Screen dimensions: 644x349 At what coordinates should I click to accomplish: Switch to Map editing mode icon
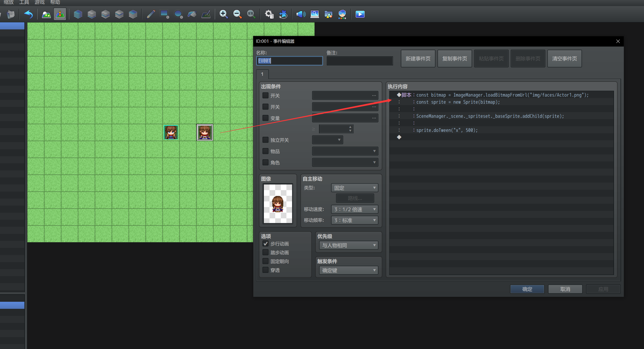46,14
